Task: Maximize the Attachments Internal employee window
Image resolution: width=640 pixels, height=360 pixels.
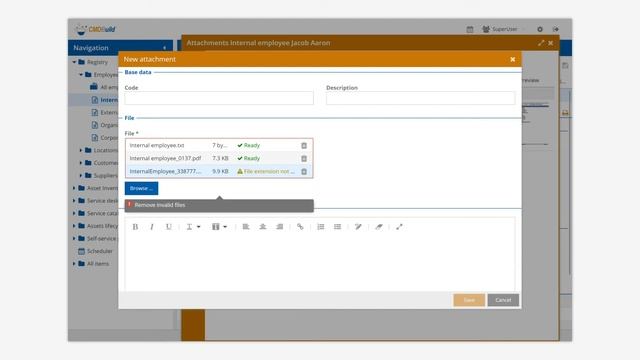Action: click(541, 43)
